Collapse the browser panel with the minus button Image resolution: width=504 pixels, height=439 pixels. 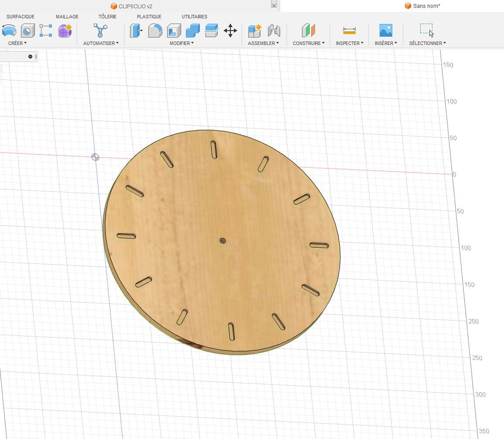click(x=30, y=56)
